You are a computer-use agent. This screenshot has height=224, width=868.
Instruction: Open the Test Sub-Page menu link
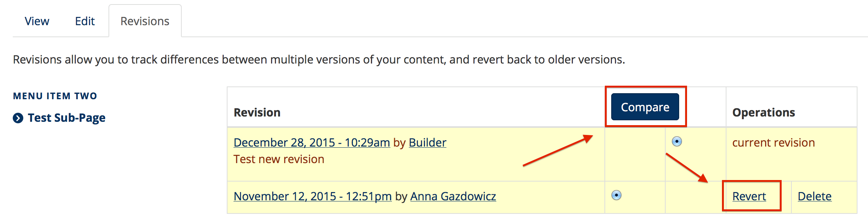coord(66,118)
